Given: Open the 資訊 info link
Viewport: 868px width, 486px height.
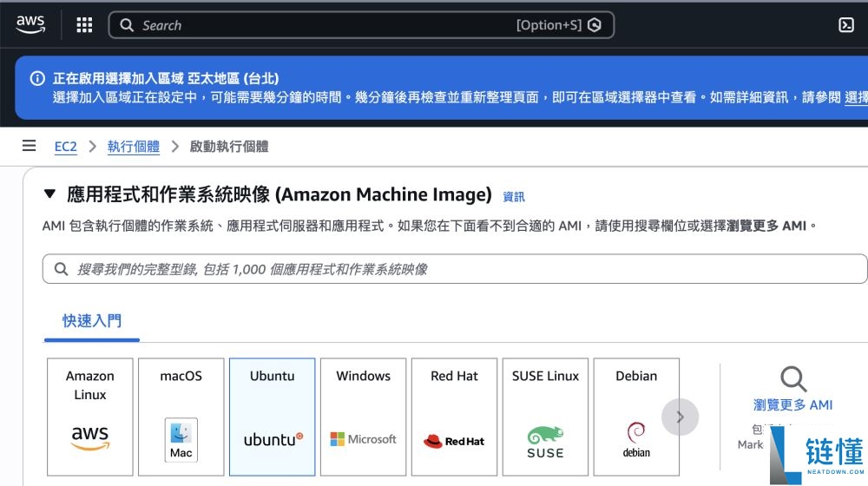Looking at the screenshot, I should 514,196.
